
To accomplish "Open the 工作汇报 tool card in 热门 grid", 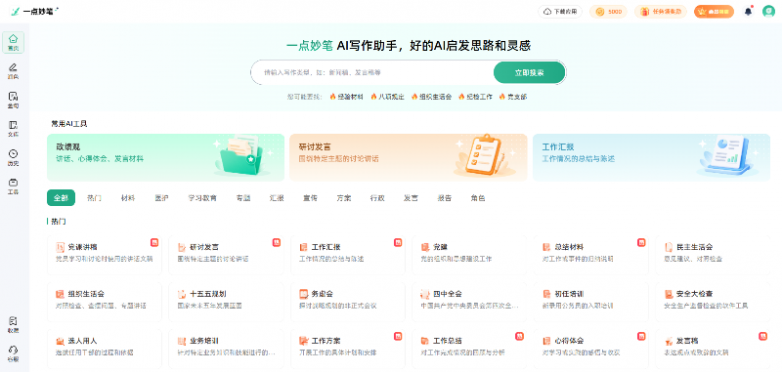I will [x=348, y=254].
